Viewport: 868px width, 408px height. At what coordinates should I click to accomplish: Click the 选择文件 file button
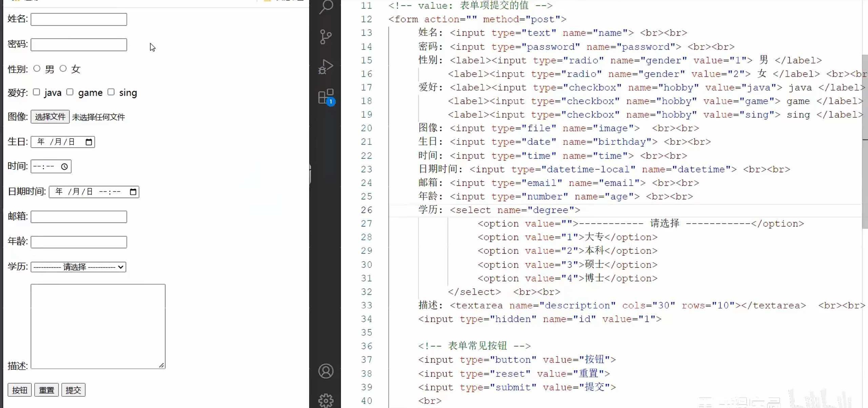[50, 117]
